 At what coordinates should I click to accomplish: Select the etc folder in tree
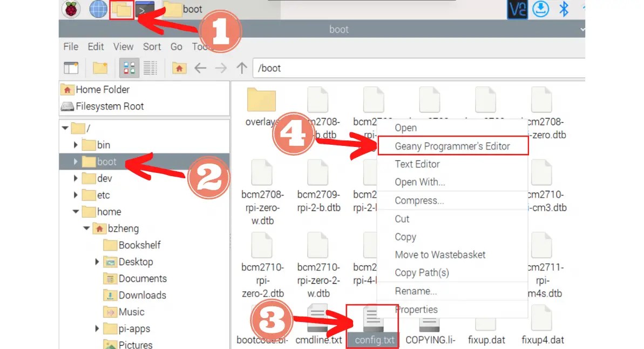pyautogui.click(x=96, y=195)
